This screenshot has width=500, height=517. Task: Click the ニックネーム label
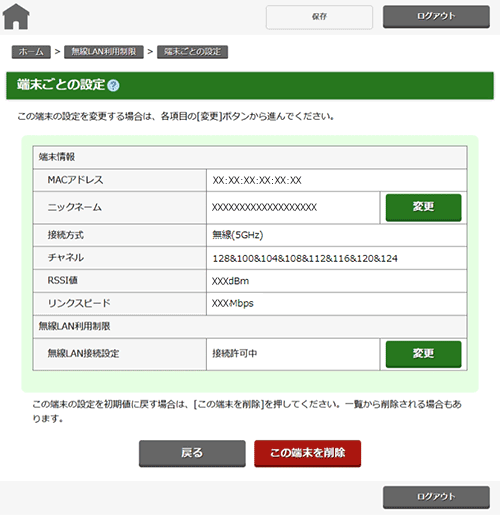[x=74, y=207]
